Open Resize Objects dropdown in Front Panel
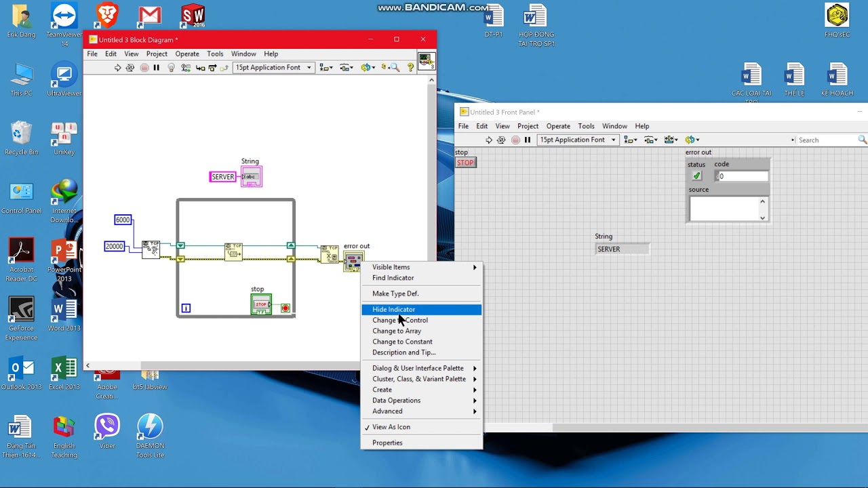Screen dimensions: 868x488 point(671,140)
